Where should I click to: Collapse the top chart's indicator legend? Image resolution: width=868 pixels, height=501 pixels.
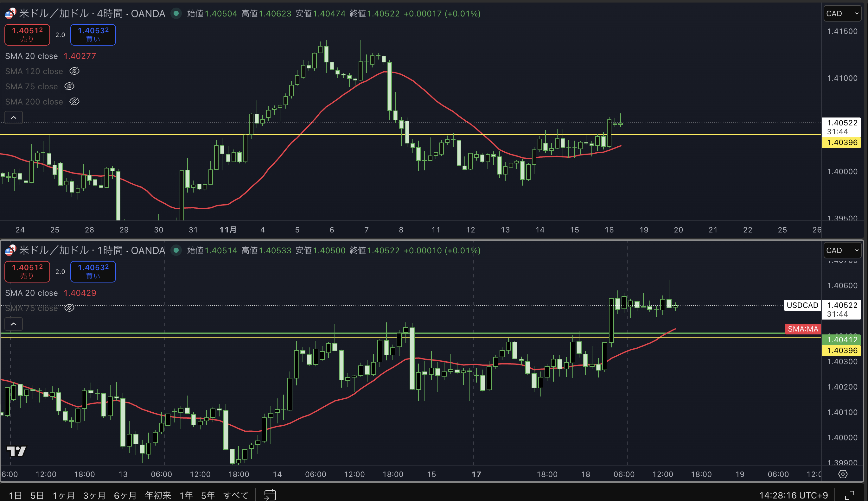tap(13, 117)
